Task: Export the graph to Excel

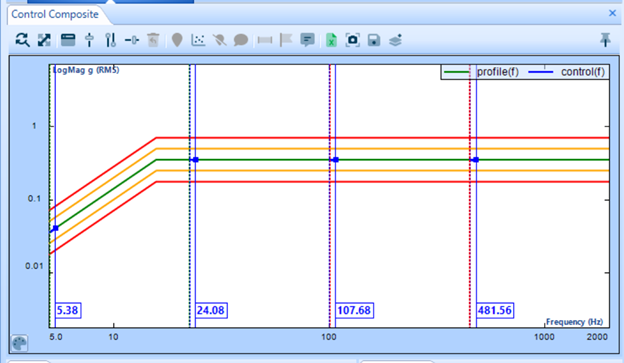Action: tap(331, 40)
